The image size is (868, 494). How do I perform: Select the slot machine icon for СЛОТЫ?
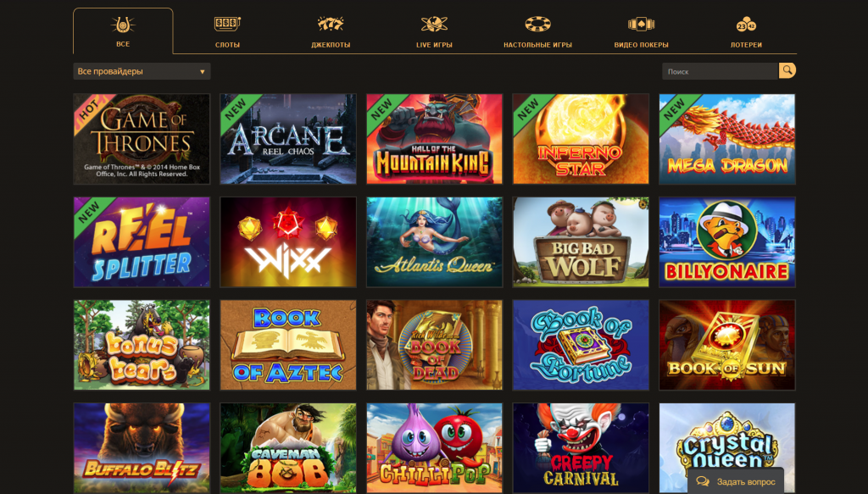point(227,24)
